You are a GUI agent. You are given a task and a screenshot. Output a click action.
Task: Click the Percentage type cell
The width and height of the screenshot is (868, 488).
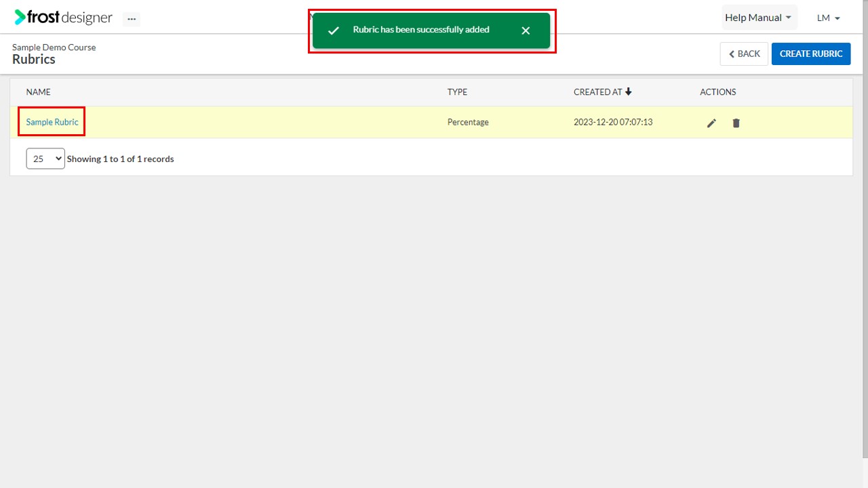pyautogui.click(x=468, y=122)
